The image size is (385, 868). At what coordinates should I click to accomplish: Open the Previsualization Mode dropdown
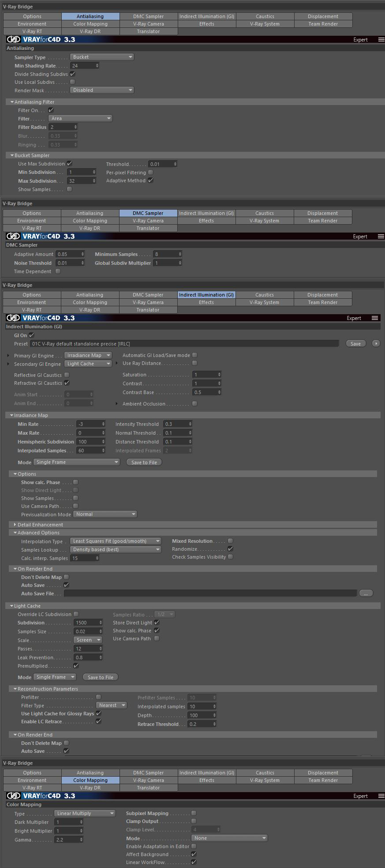coord(105,514)
